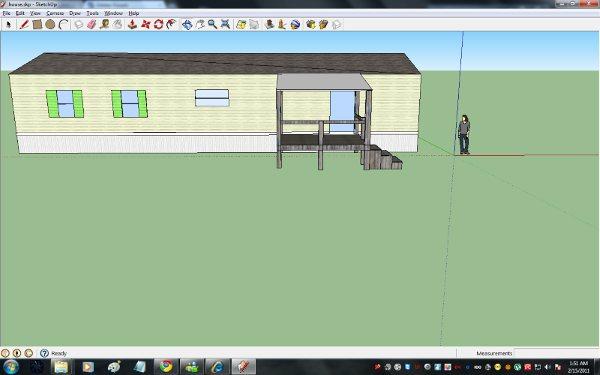Click inside the Measurements input box
600x375 pixels.
[x=556, y=353]
